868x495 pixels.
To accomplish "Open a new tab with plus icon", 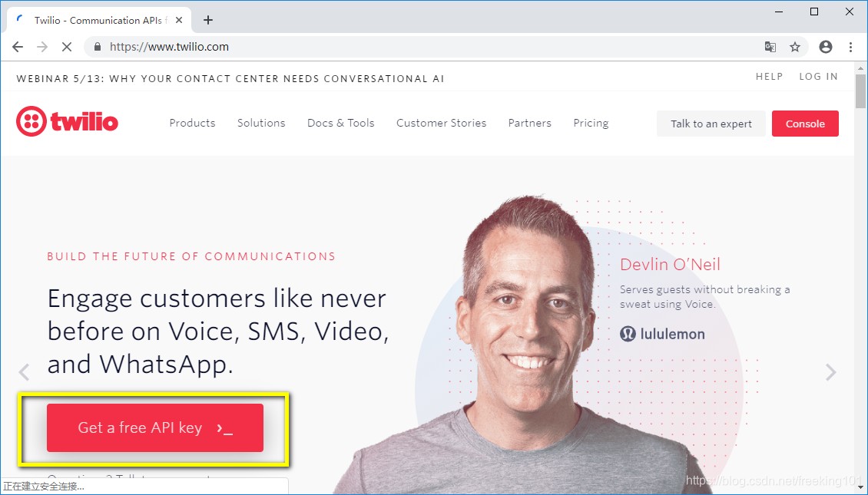I will [208, 21].
